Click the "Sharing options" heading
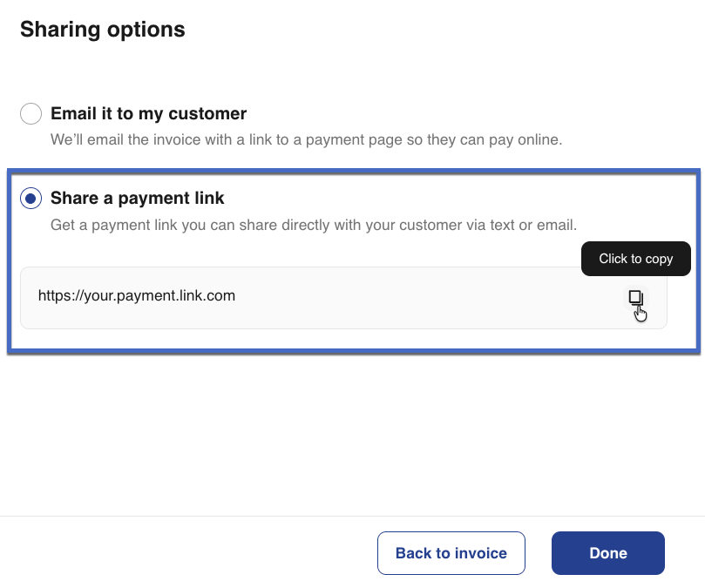Screen dimensions: 705x588 pos(102,30)
